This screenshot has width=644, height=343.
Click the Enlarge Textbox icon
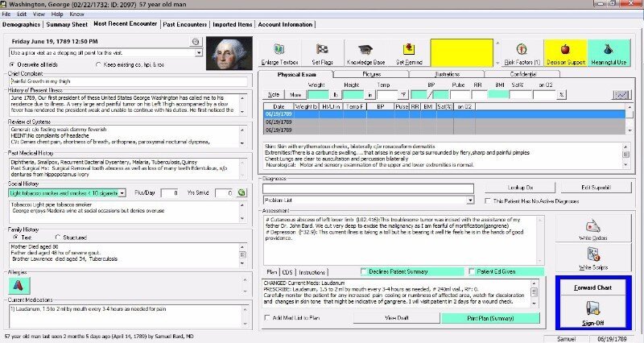tap(279, 49)
